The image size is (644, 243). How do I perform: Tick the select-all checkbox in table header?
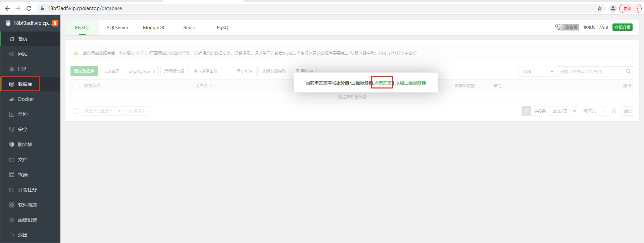76,85
